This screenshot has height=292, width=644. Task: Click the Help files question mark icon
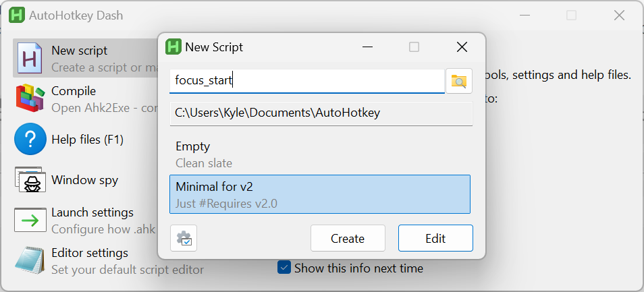click(29, 140)
